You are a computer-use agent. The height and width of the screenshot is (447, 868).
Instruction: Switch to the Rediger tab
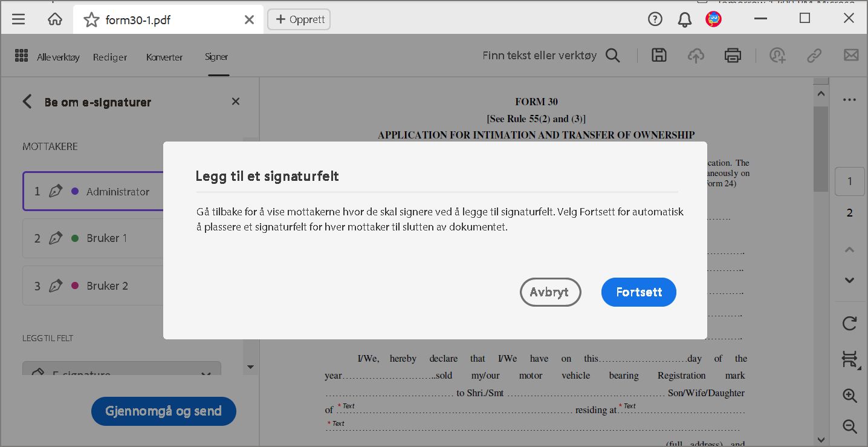point(109,57)
